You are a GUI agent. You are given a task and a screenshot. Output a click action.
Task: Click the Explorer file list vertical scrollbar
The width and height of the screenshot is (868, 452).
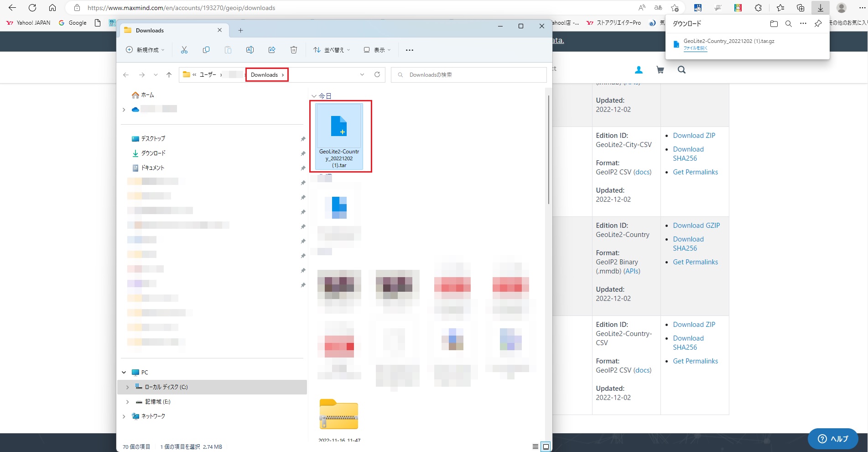(548, 151)
